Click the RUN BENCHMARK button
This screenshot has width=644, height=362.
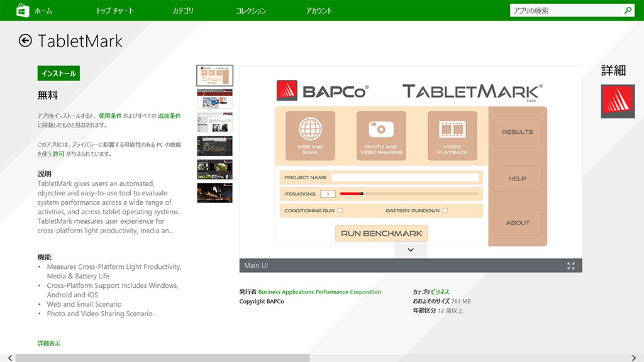(382, 233)
